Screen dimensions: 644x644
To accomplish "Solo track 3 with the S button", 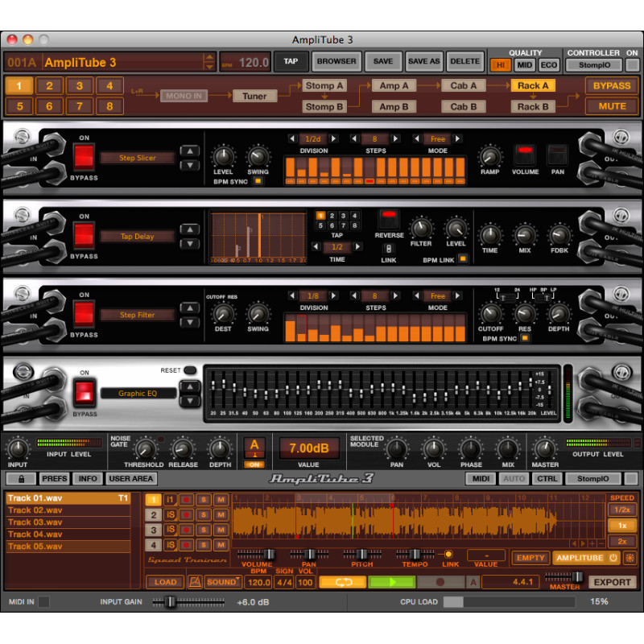I will 204,530.
